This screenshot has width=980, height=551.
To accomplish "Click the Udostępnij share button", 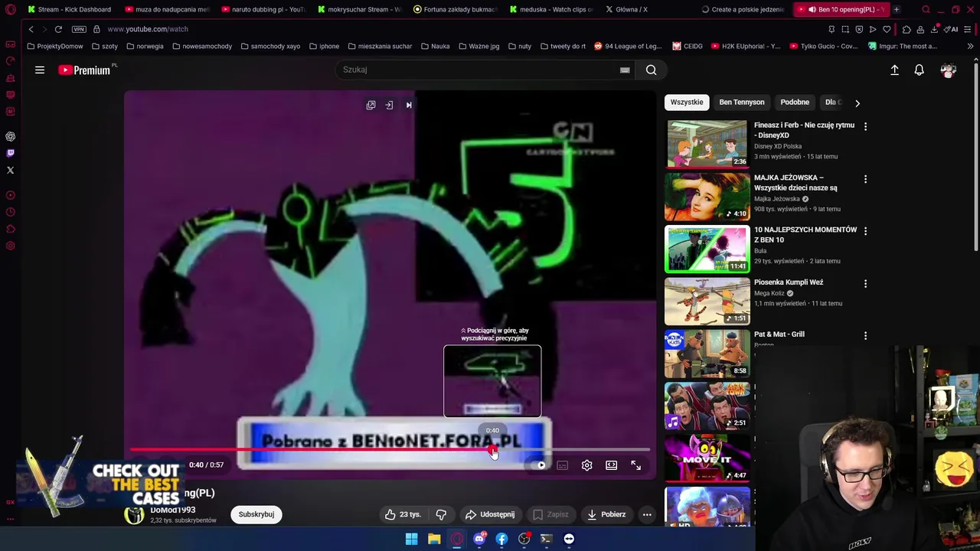I will click(x=490, y=514).
